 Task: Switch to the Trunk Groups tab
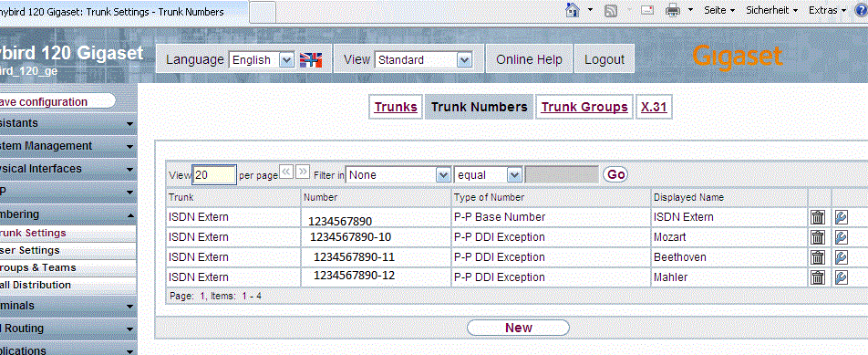pos(584,107)
